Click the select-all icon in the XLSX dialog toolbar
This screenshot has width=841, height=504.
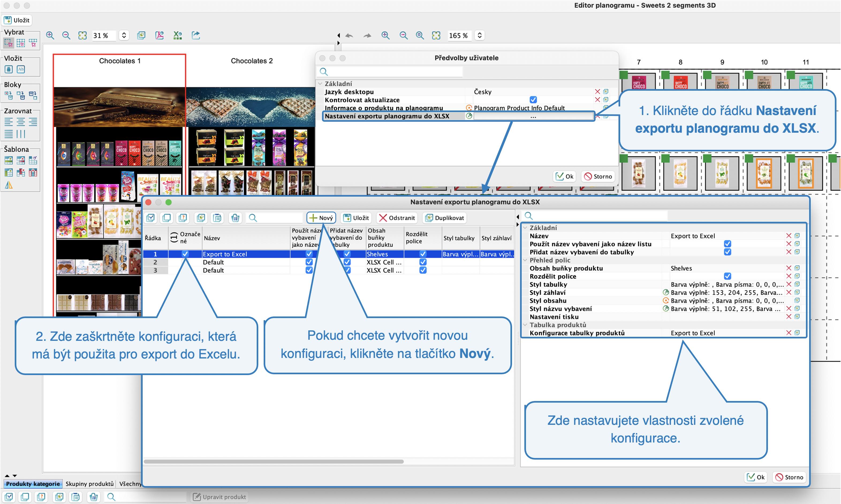[x=150, y=218]
